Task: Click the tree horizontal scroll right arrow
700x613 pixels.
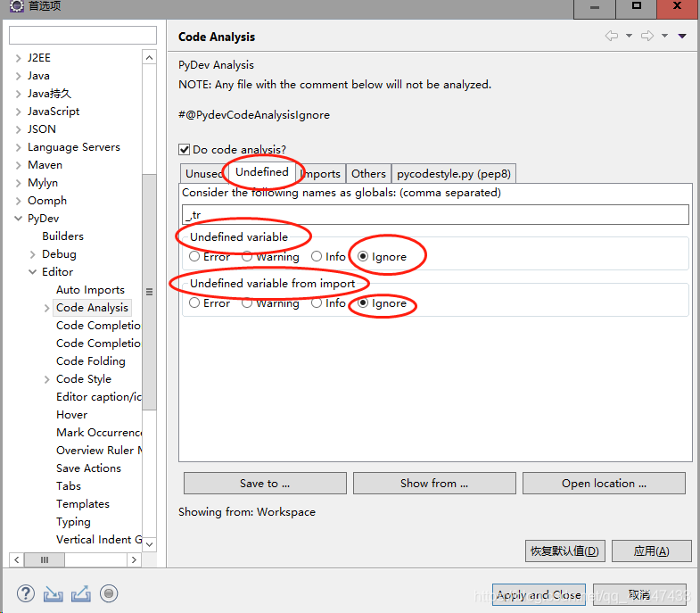Action: pyautogui.click(x=134, y=559)
